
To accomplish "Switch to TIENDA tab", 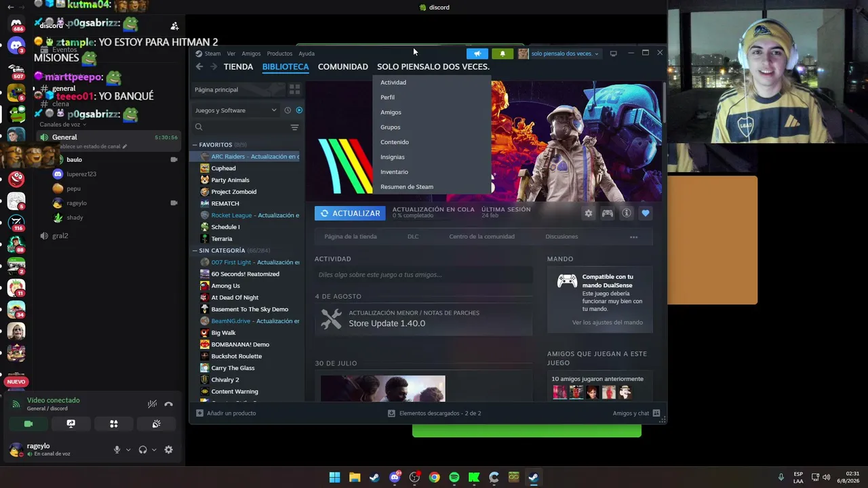I will (x=238, y=67).
